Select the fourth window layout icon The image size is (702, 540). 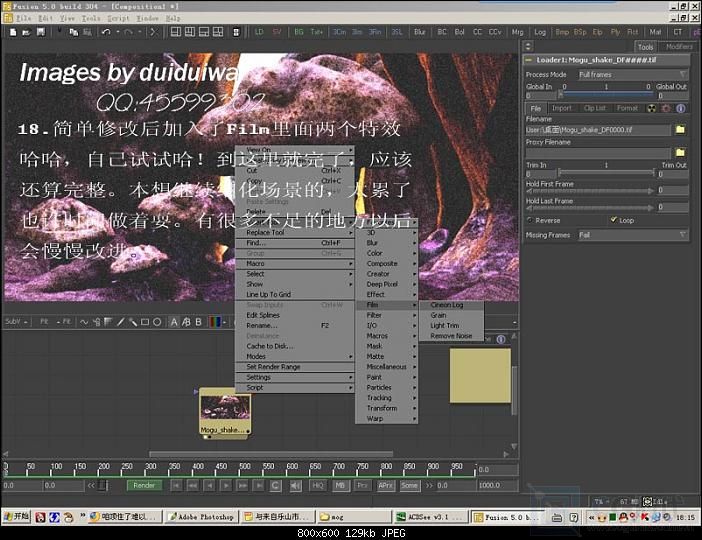218,32
